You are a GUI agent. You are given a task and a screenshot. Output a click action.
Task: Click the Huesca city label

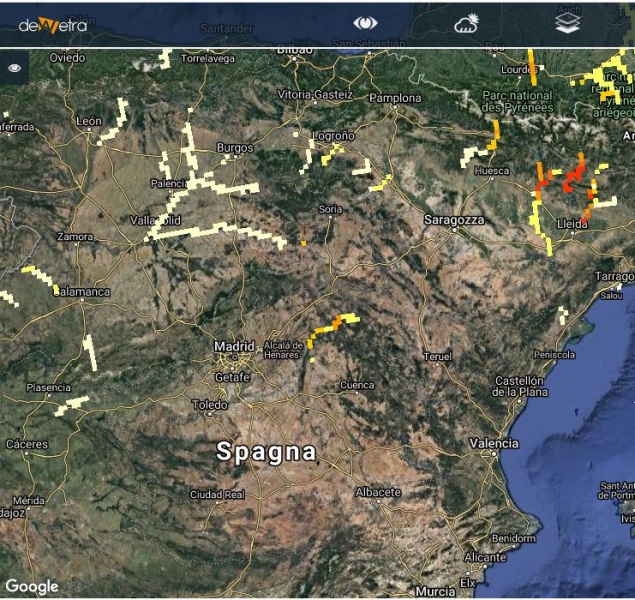[x=492, y=170]
